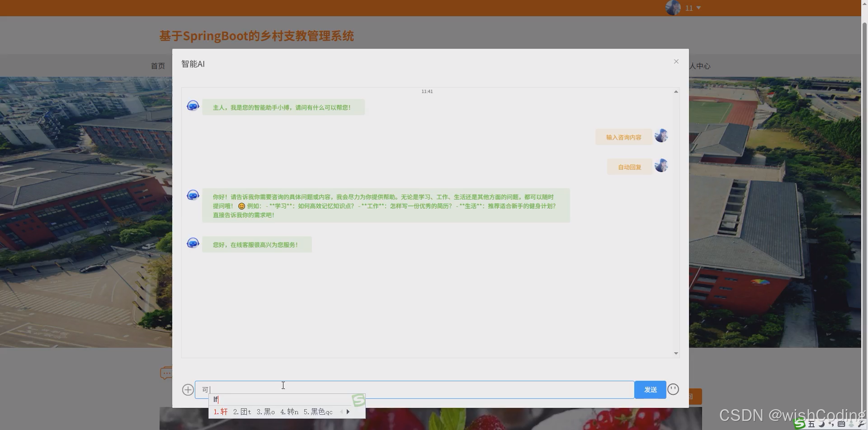Open attachments with the plus icon
This screenshot has width=868, height=430.
tap(188, 389)
